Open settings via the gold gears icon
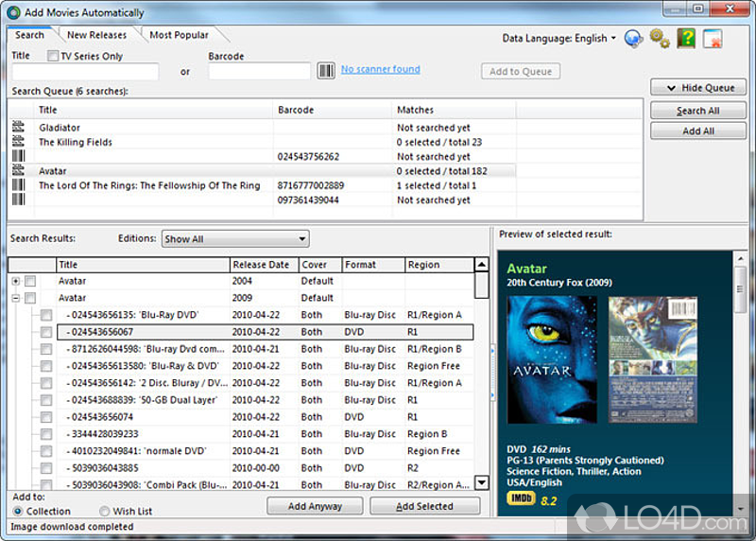This screenshot has height=541, width=756. [x=660, y=38]
